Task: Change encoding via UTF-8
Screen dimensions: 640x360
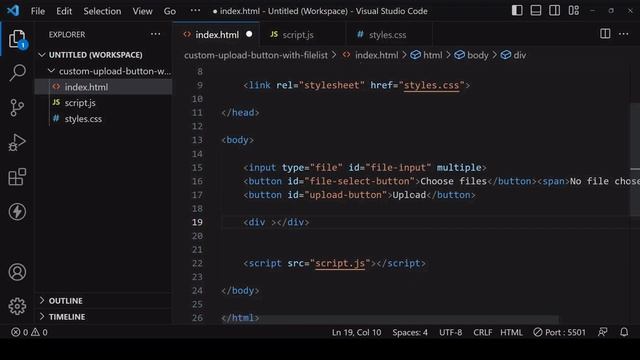Action: [x=450, y=332]
